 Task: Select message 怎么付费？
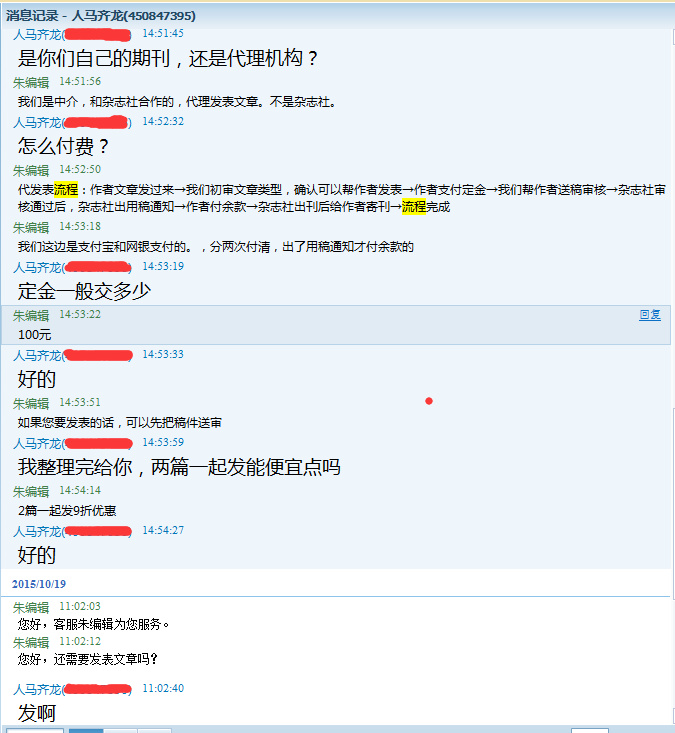click(64, 146)
